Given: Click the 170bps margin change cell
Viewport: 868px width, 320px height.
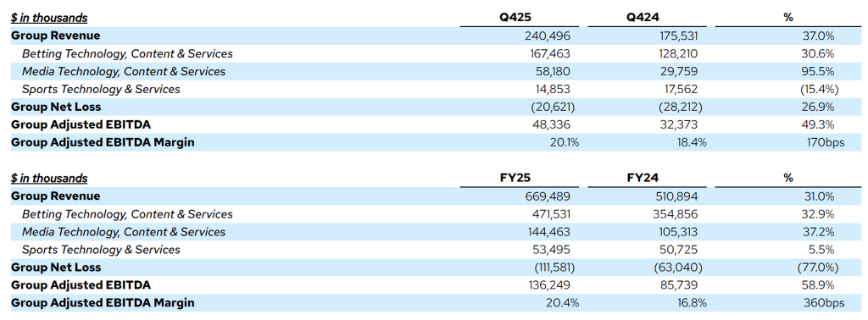Looking at the screenshot, I should click(x=826, y=142).
